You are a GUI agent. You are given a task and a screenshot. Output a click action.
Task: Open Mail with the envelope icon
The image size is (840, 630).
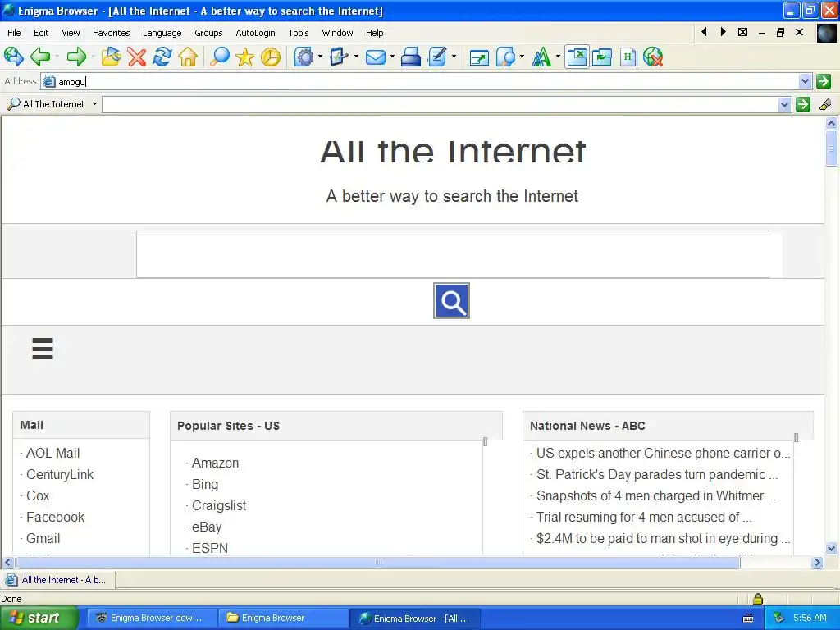(376, 57)
